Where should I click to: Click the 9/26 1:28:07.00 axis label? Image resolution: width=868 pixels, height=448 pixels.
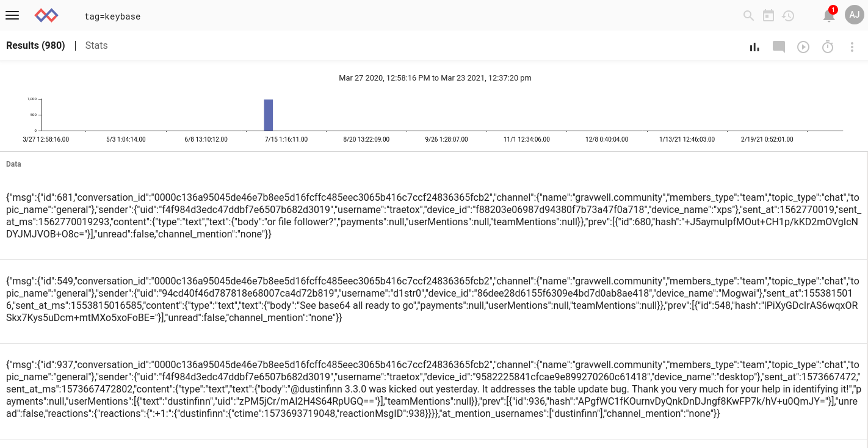tap(447, 140)
